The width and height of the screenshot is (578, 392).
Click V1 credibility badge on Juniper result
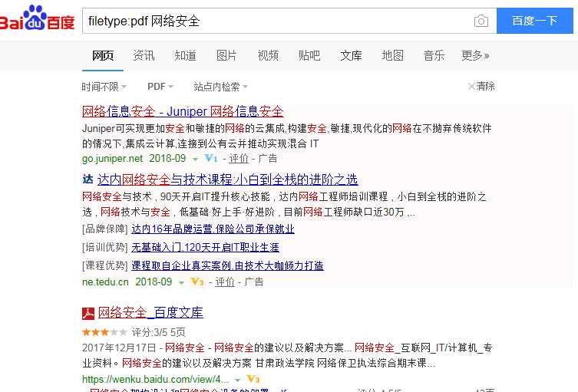coord(211,159)
